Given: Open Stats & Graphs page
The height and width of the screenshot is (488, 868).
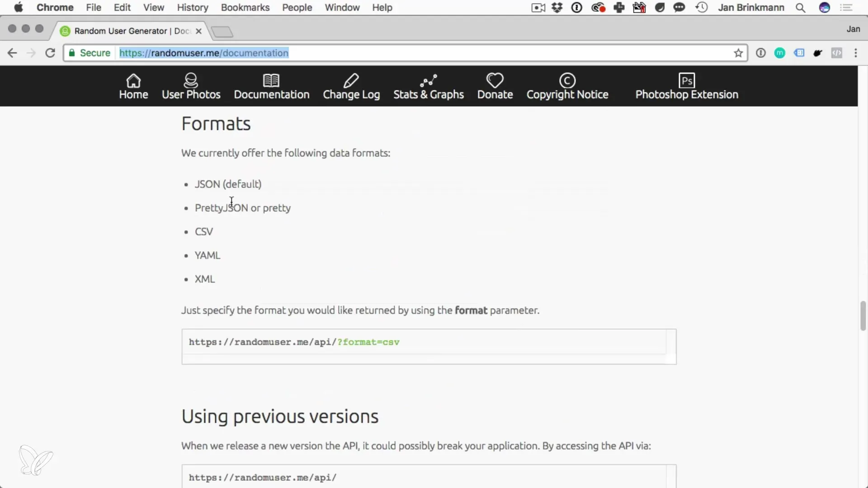Looking at the screenshot, I should [x=428, y=86].
